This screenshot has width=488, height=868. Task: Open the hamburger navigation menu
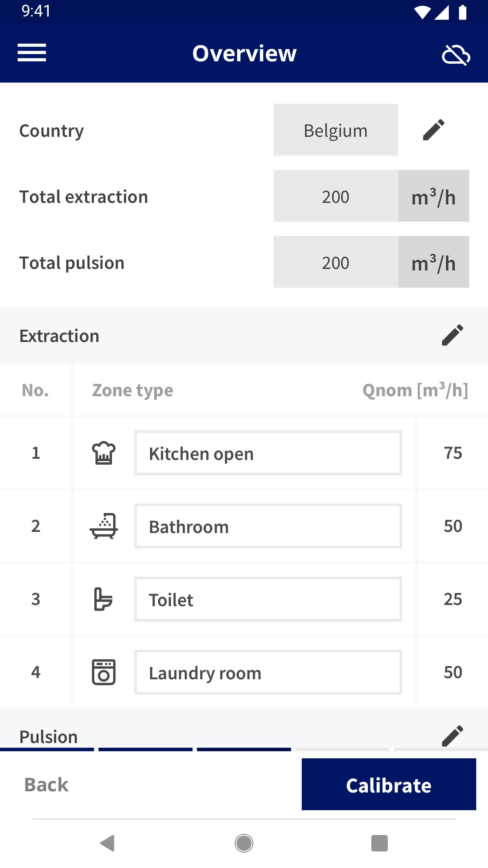click(32, 53)
